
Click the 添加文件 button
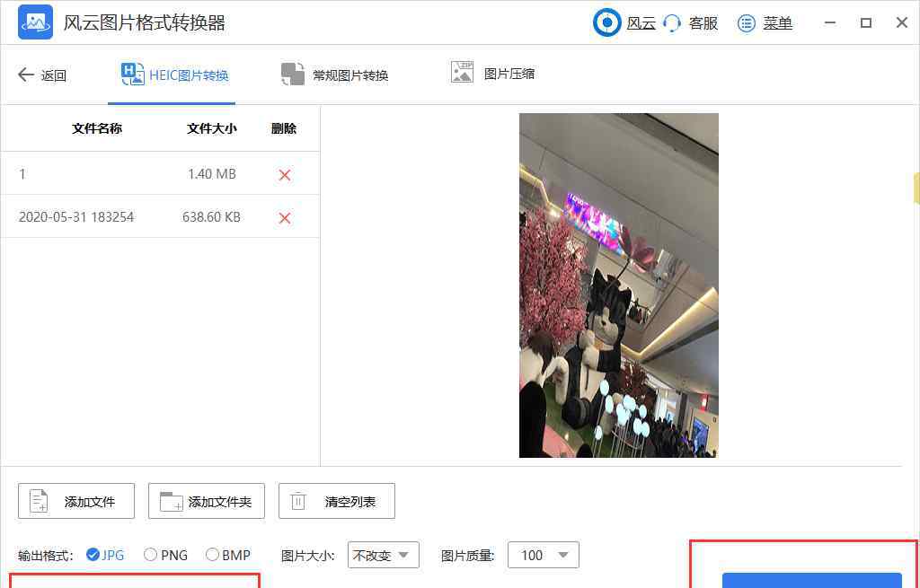[x=76, y=501]
